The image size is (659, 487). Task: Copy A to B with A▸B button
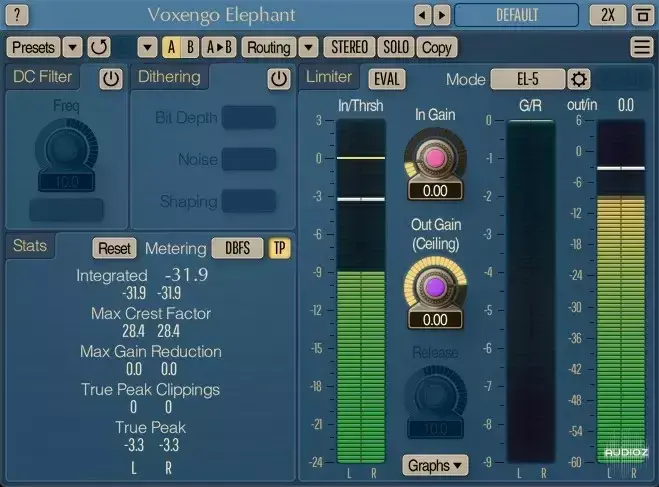[219, 47]
